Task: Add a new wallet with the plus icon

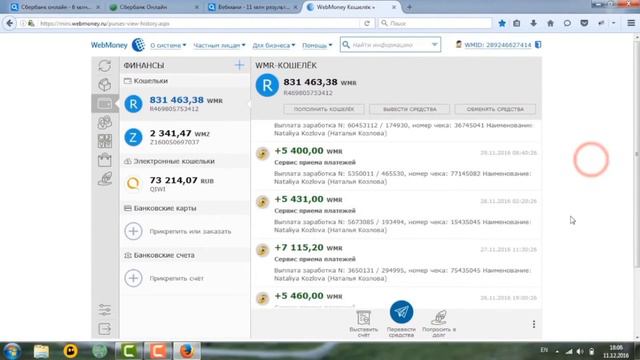Action: [x=239, y=65]
